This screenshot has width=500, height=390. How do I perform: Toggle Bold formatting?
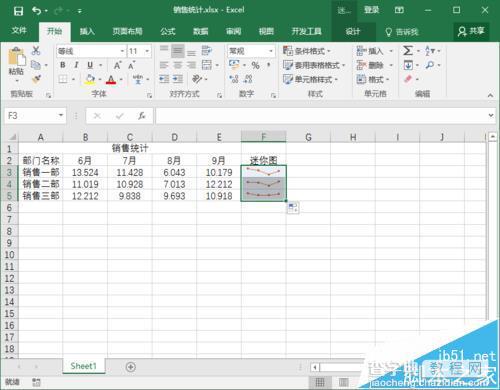click(63, 65)
